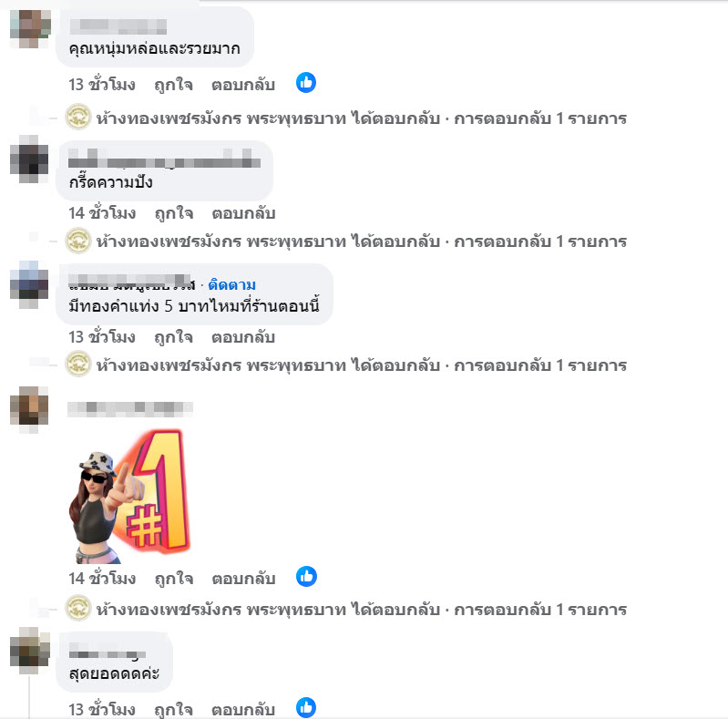This screenshot has height=719, width=728.
Task: Open the 14 ชั่วโมง timestamp on 'กรี๊ดความปัง'
Action: click(x=102, y=213)
